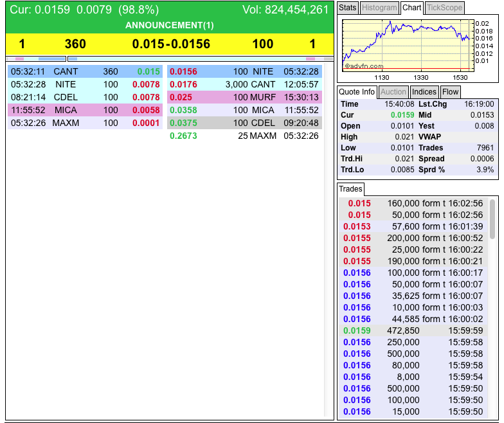This screenshot has height=423, width=504.
Task: Select the 57,600 trade at 16:01:39
Action: click(x=413, y=226)
